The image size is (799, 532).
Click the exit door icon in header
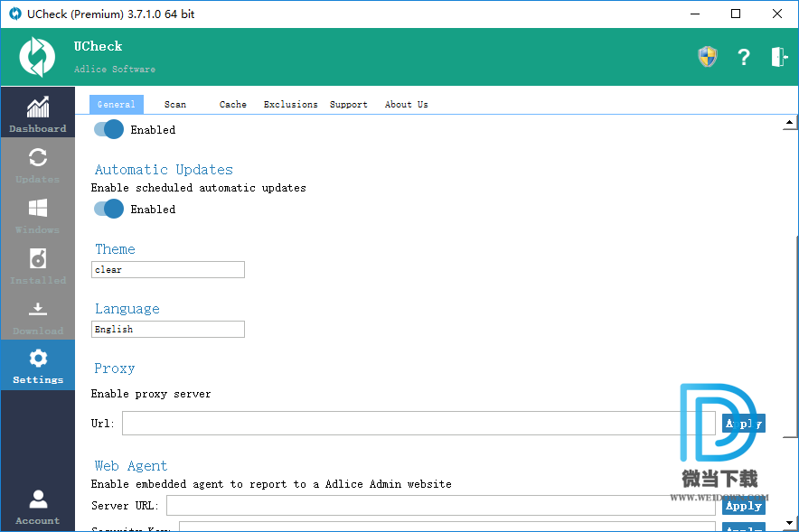(x=778, y=57)
